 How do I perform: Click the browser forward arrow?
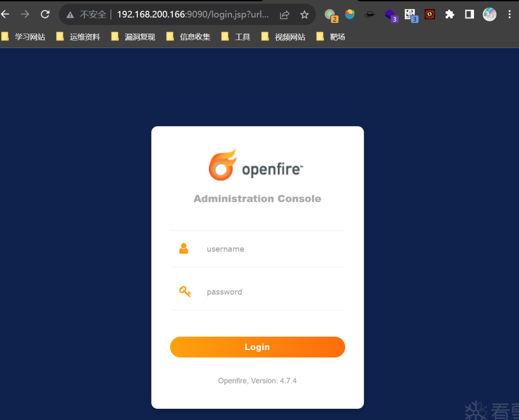point(25,14)
